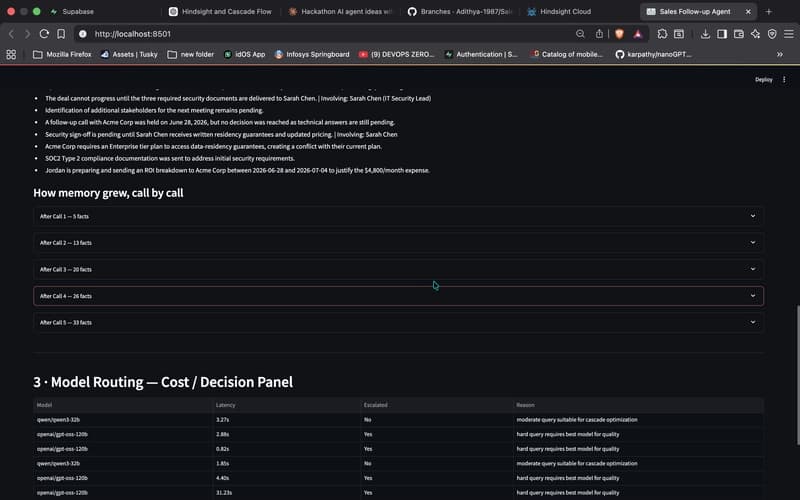Click the 'How memory grew, call by call' heading
Viewport: 800px width, 500px height.
pyautogui.click(x=108, y=193)
